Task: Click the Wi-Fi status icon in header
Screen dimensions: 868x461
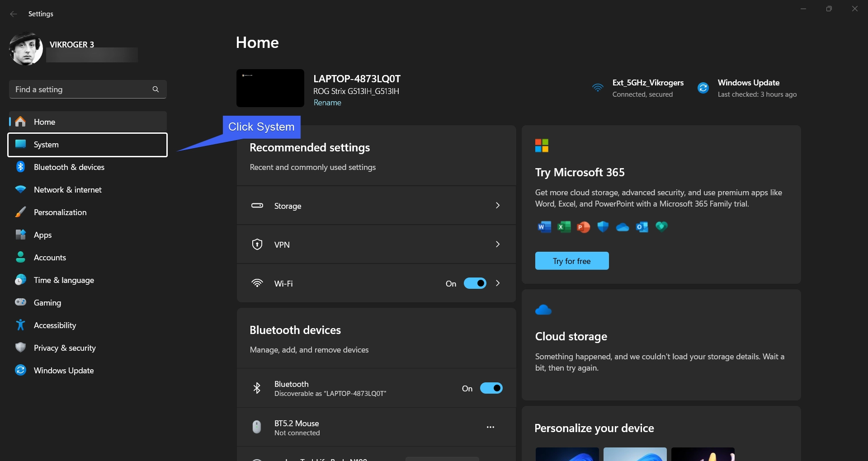Action: [x=598, y=88]
